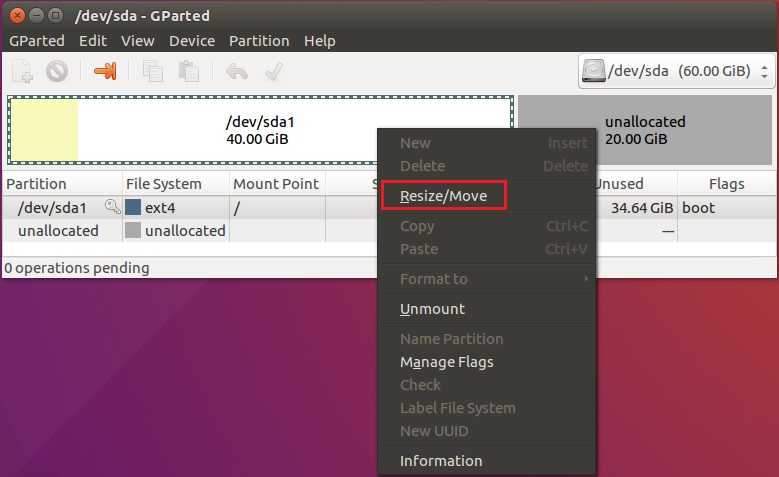Select the unallocated partition name cell
This screenshot has width=779, height=477.
pos(58,231)
